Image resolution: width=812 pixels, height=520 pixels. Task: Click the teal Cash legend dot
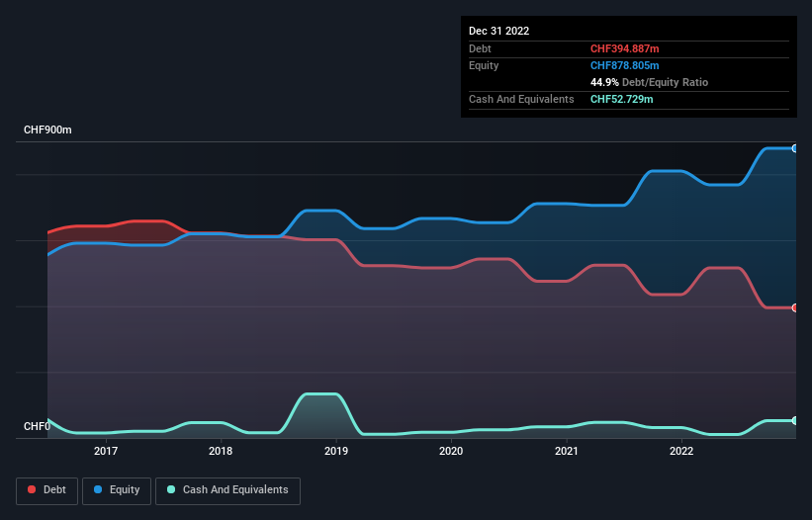(x=171, y=489)
